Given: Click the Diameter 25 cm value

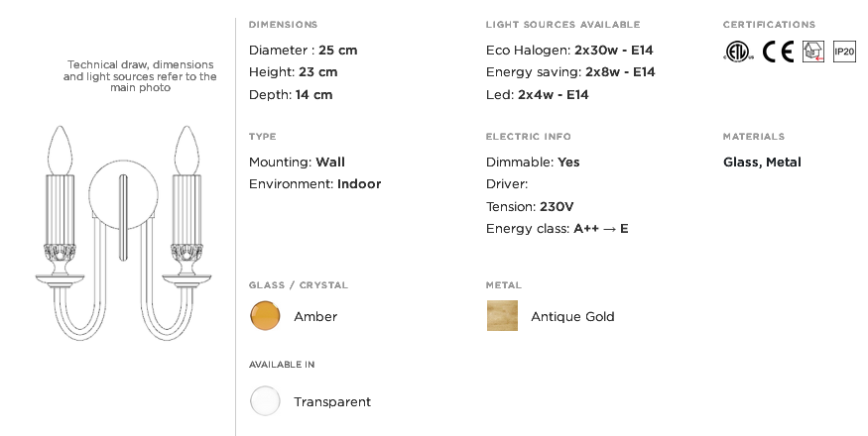Looking at the screenshot, I should point(303,51).
